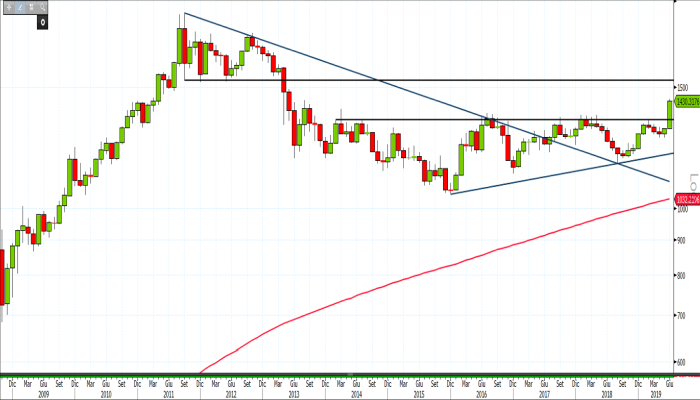The width and height of the screenshot is (700, 400).
Task: Click the 2013 year label
Action: pyautogui.click(x=293, y=395)
